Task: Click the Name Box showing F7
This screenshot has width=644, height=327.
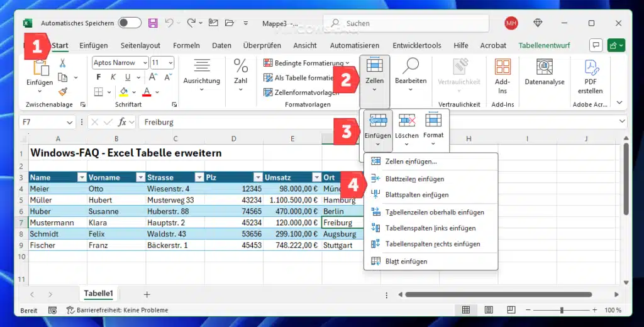Action: click(x=47, y=123)
